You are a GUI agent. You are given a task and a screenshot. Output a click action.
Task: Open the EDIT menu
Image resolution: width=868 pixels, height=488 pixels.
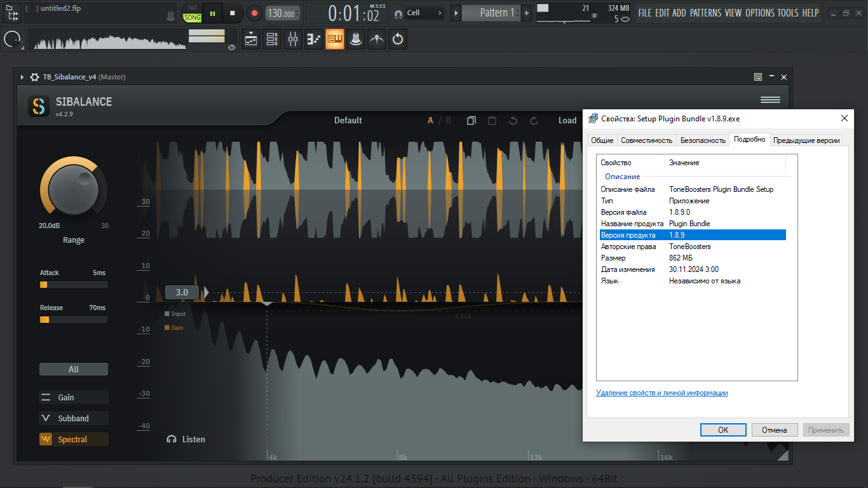[662, 13]
